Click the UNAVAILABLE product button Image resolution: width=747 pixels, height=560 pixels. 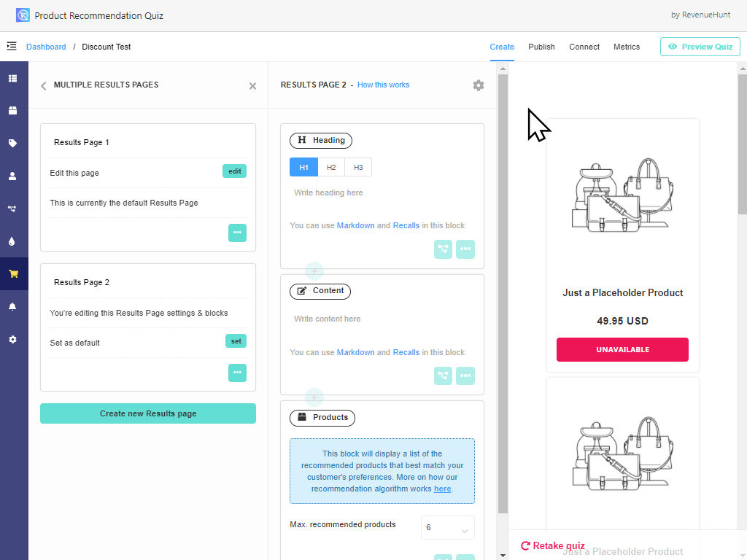click(x=622, y=349)
